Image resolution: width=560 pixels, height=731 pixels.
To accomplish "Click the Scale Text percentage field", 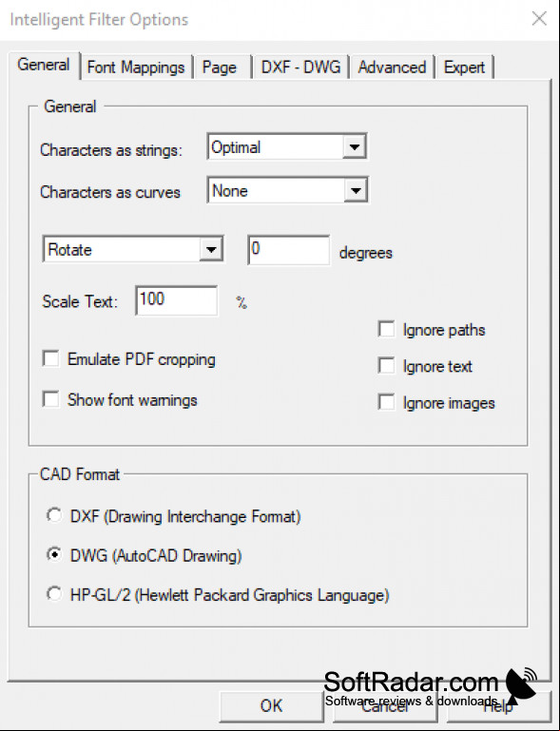I will coord(176,300).
